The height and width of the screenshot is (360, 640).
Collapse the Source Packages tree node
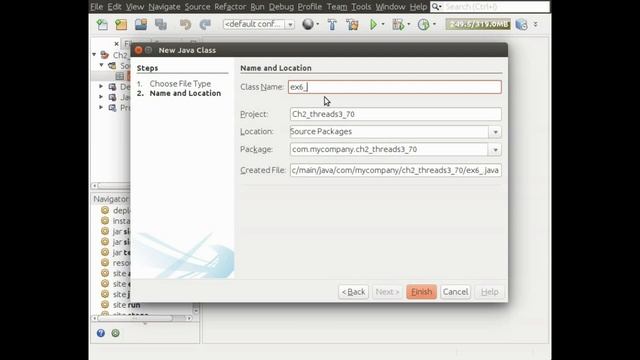pos(102,65)
